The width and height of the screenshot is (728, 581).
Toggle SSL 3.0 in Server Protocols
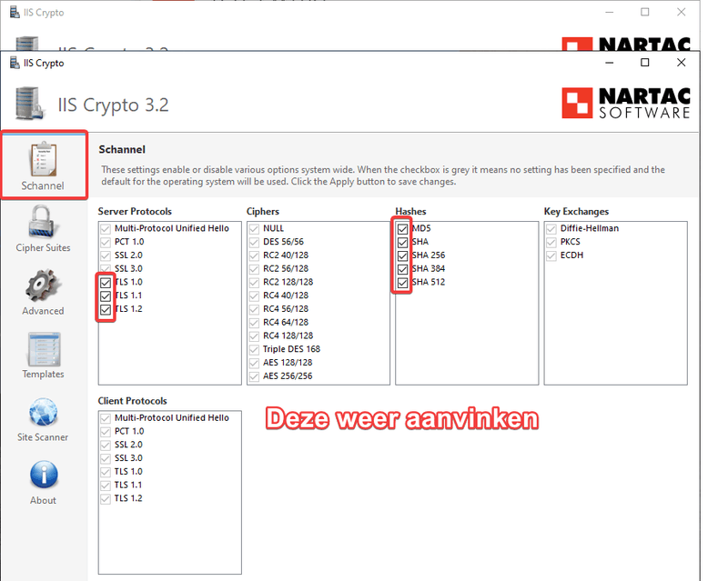tap(106, 269)
